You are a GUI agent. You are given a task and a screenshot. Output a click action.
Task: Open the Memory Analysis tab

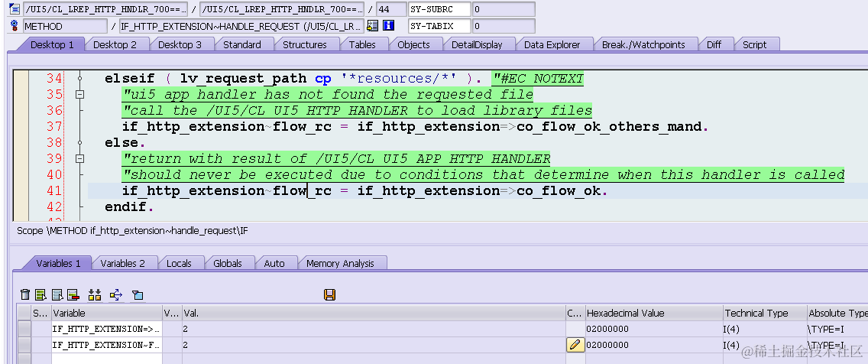[340, 264]
